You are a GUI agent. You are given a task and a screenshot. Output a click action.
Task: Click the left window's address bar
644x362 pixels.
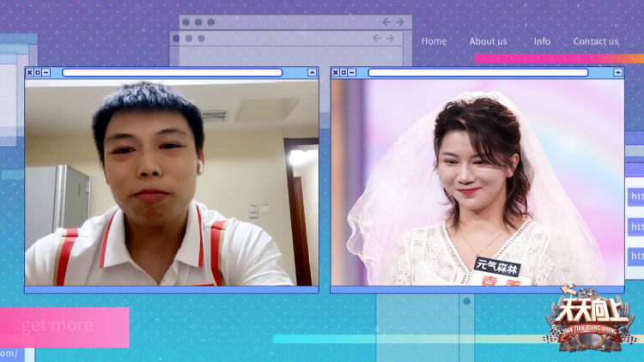point(172,73)
